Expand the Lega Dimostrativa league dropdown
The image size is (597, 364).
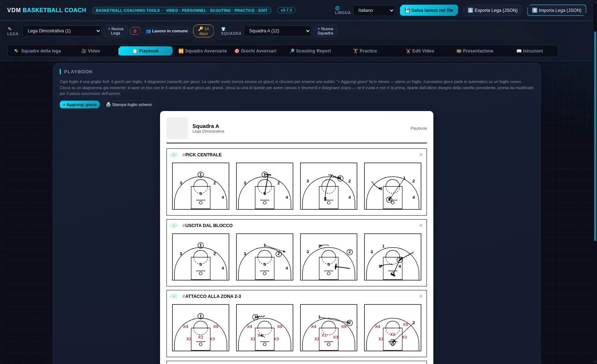click(62, 31)
